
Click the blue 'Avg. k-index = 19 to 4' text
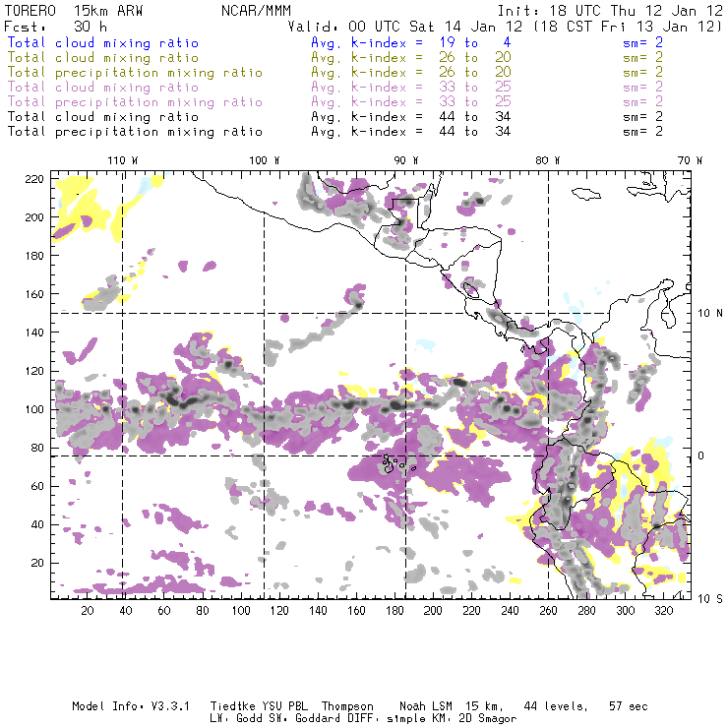click(x=411, y=42)
